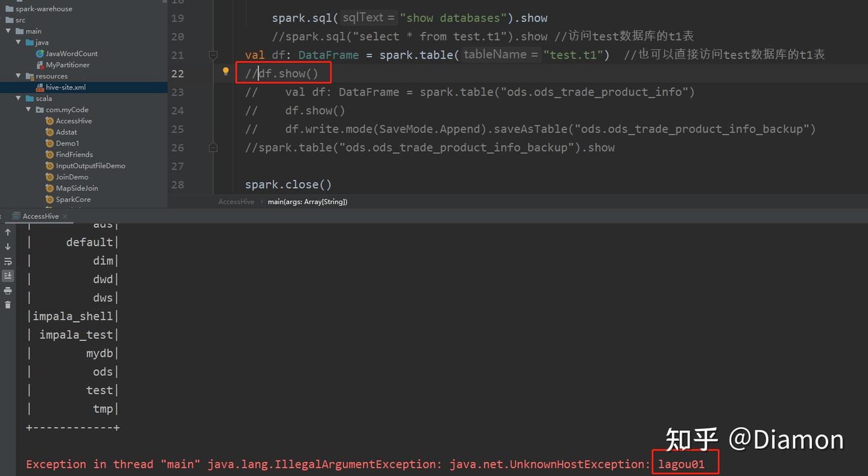The height and width of the screenshot is (476, 868).
Task: Switch to the AccessHive console tab
Action: click(40, 215)
